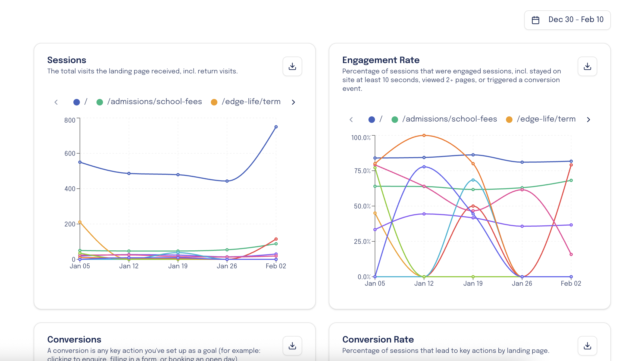Click the Feb 02 homepage sessions data point

point(276,127)
